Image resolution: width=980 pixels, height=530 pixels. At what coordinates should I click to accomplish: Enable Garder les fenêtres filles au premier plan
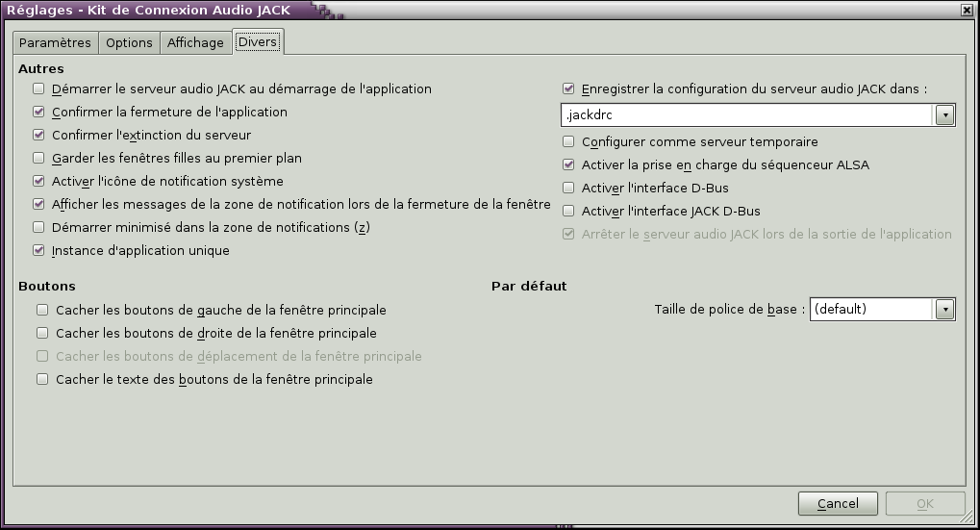(38, 158)
